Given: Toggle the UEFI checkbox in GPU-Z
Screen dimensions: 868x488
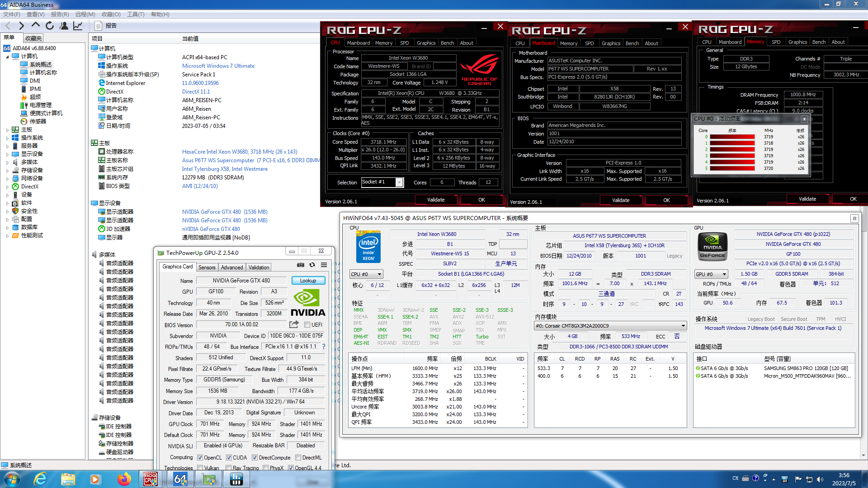Looking at the screenshot, I should (x=307, y=325).
